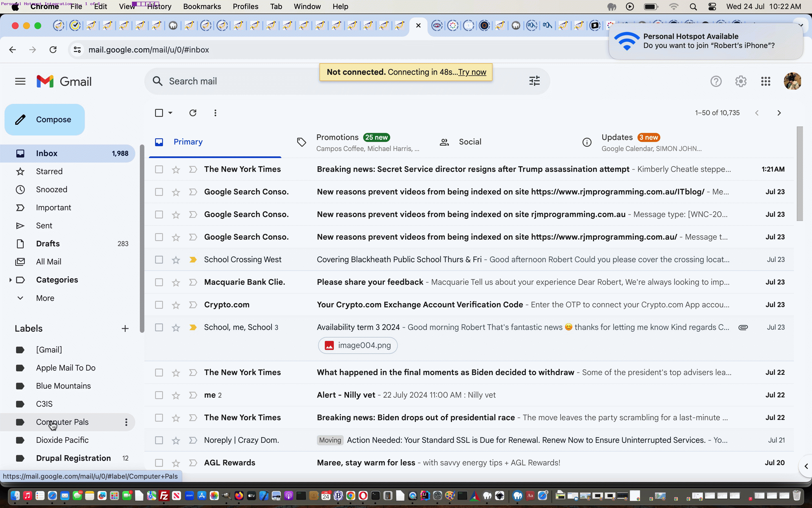Tick the select-all checkbox in toolbar

(x=159, y=113)
